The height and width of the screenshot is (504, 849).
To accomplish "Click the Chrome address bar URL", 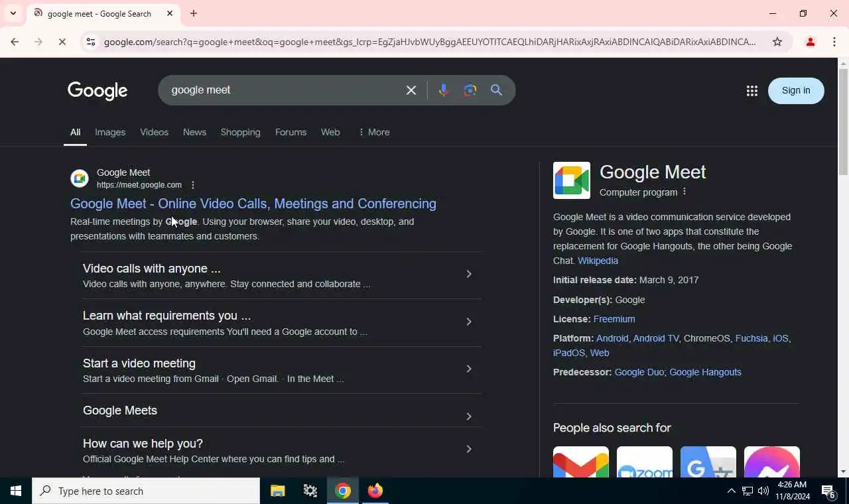I will click(x=430, y=42).
